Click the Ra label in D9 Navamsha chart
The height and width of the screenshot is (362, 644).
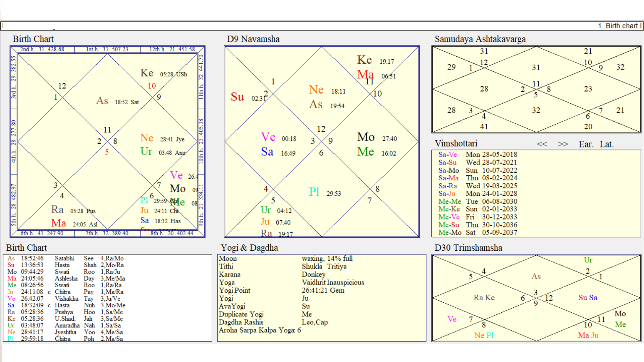(265, 234)
